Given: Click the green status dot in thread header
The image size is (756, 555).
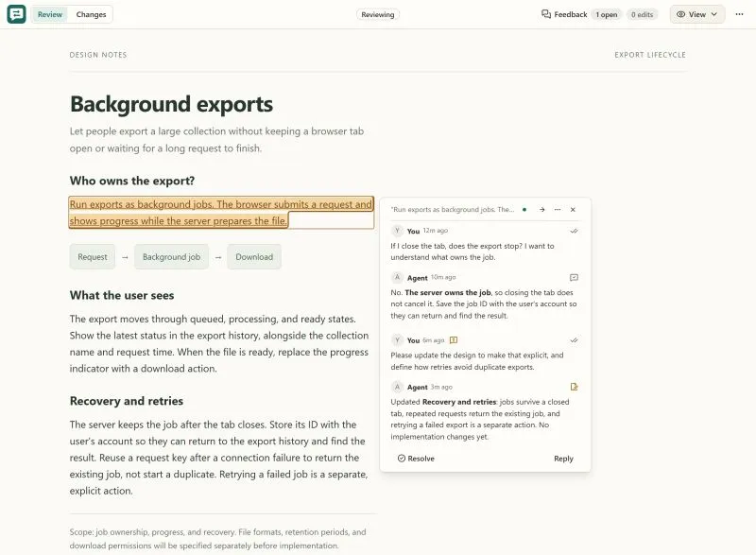Looking at the screenshot, I should (x=524, y=210).
